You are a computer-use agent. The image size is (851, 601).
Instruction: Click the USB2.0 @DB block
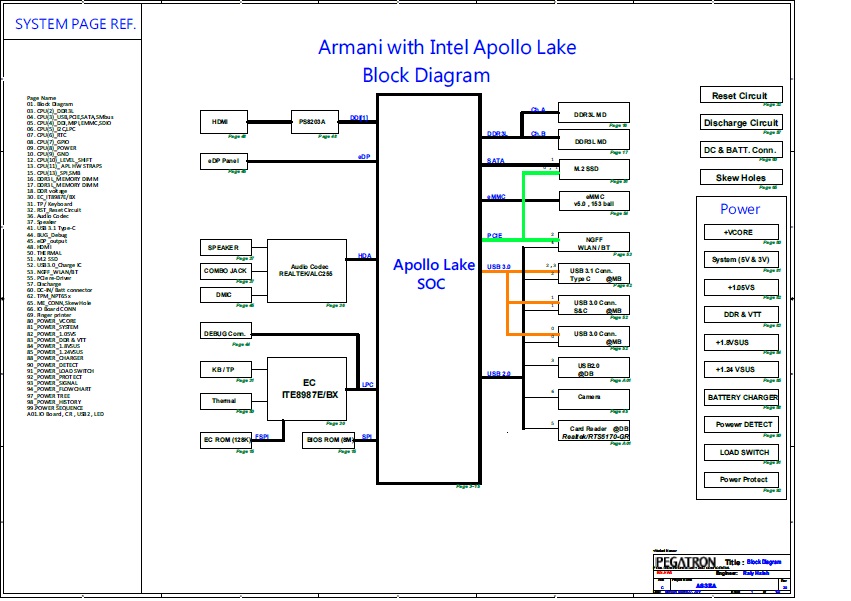coord(594,369)
